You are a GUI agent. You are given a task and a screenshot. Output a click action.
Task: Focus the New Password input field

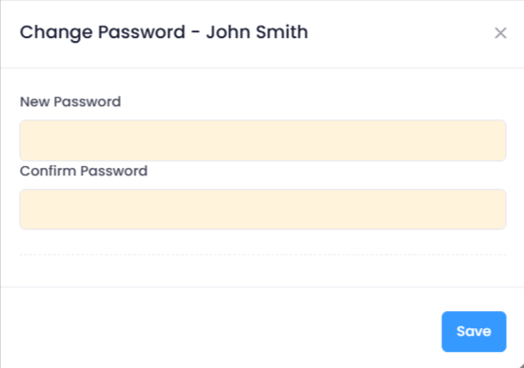[263, 140]
